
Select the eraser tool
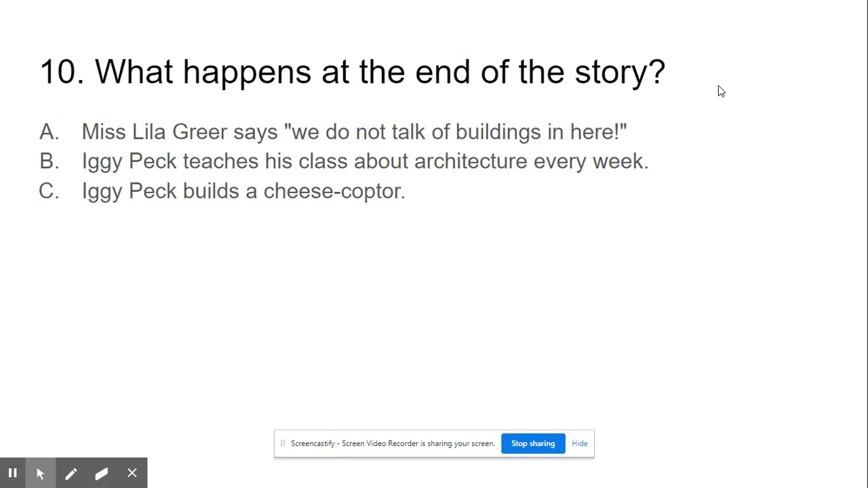pos(101,473)
